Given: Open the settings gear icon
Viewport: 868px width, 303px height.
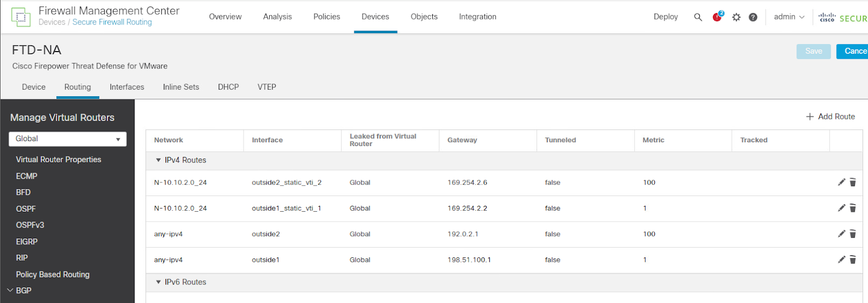Looking at the screenshot, I should [736, 17].
